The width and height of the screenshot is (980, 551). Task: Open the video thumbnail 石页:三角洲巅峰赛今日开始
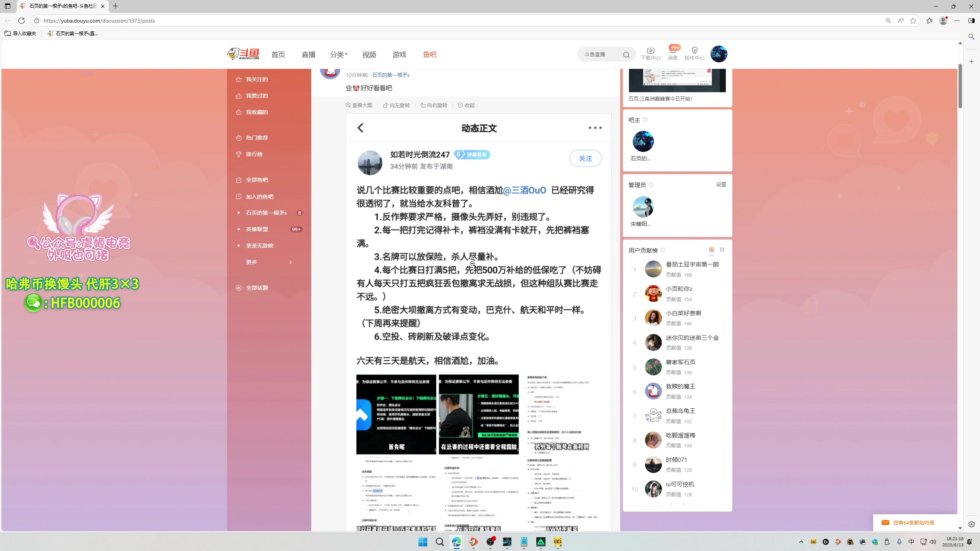677,80
